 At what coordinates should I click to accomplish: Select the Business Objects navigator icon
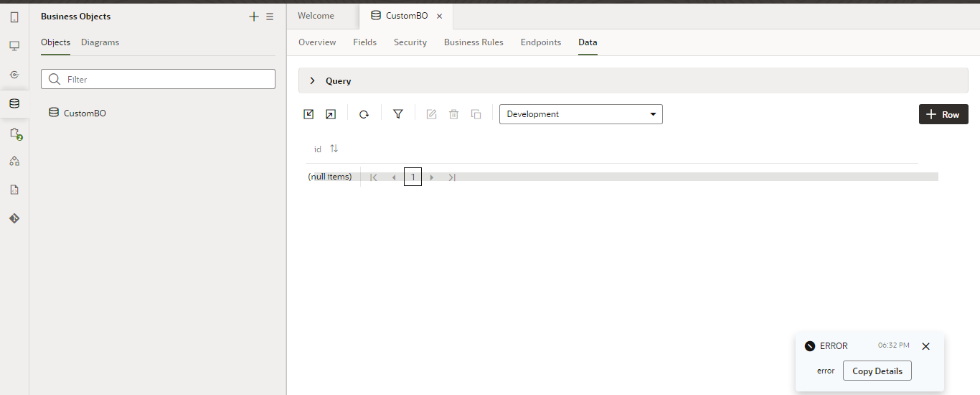(14, 103)
